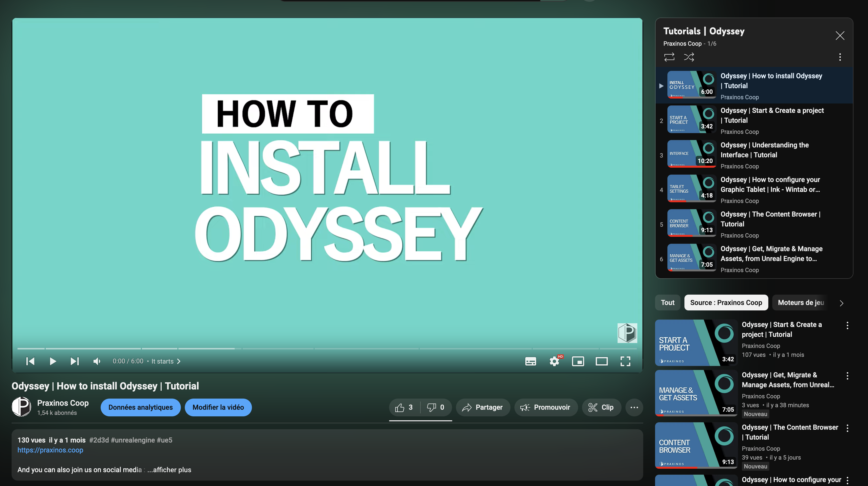Viewport: 868px width, 486px height.
Task: Expand description with afficher plus
Action: coord(169,470)
